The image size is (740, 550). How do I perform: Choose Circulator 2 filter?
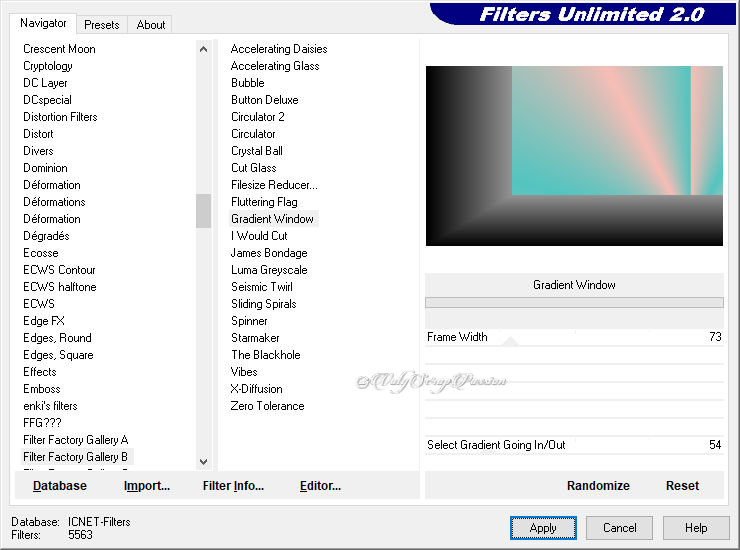(x=258, y=117)
